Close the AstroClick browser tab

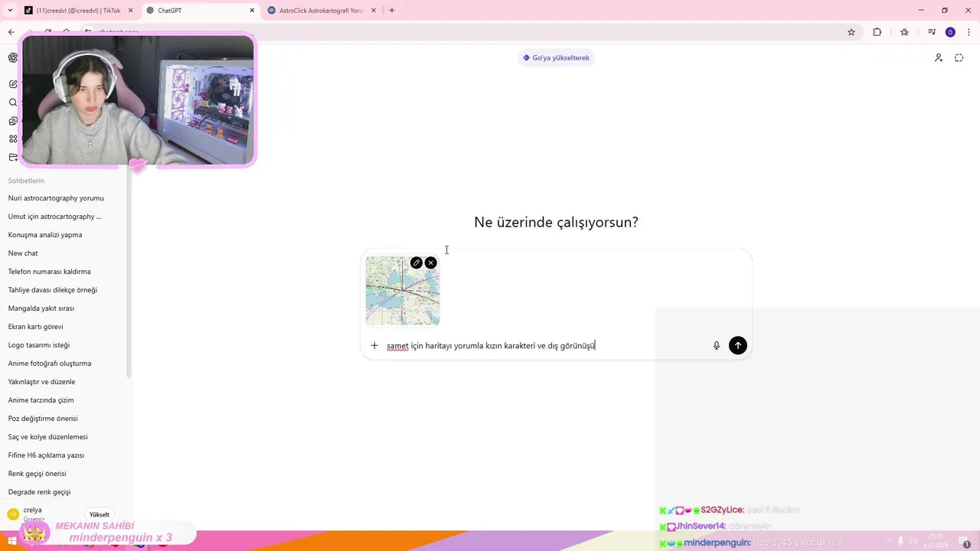point(374,11)
